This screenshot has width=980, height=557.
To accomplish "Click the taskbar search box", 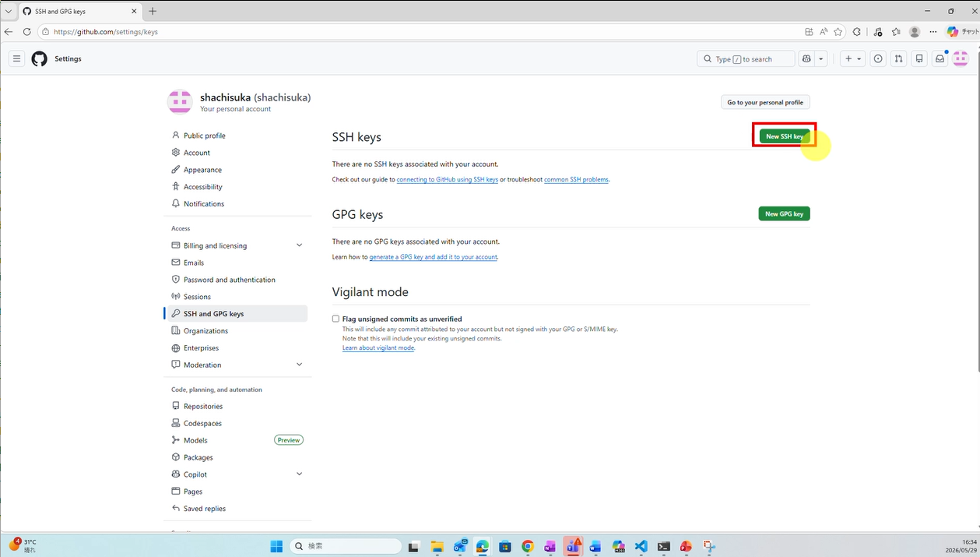I will tap(346, 546).
